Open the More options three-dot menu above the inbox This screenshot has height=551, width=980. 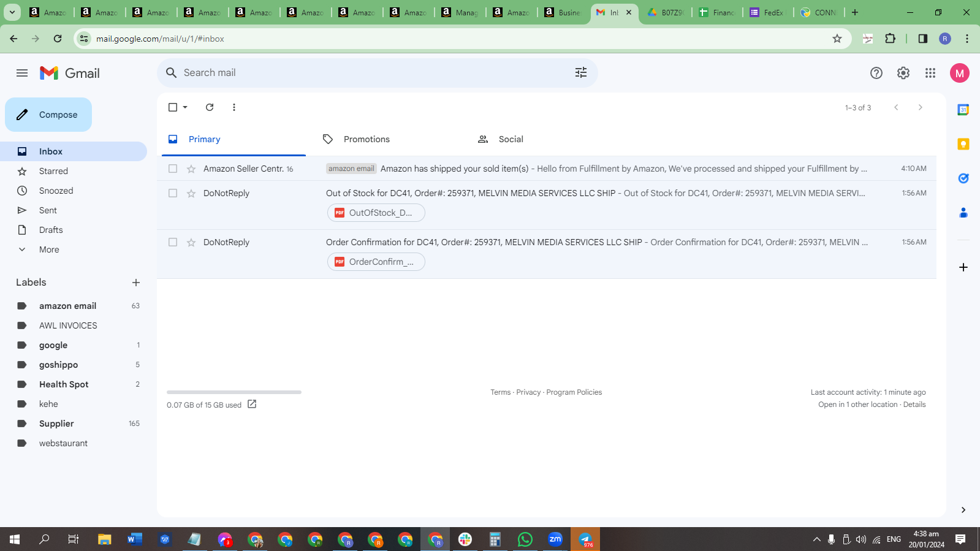pos(234,107)
